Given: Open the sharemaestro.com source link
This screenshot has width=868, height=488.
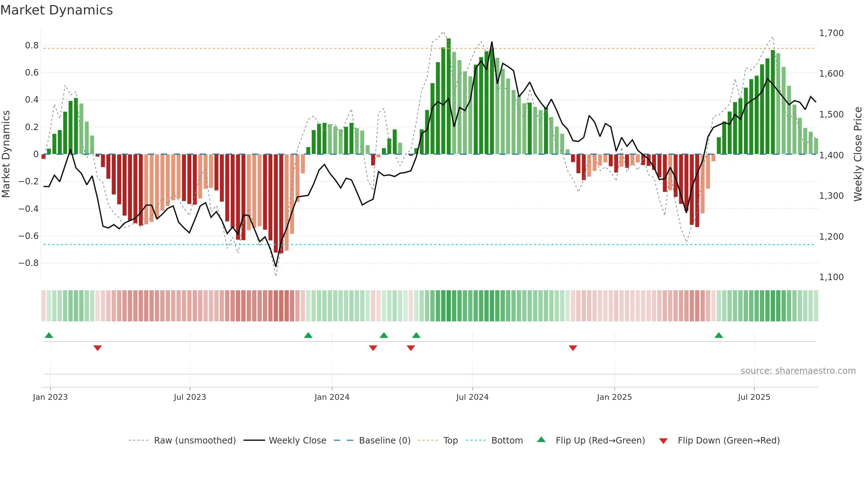Looking at the screenshot, I should [798, 371].
